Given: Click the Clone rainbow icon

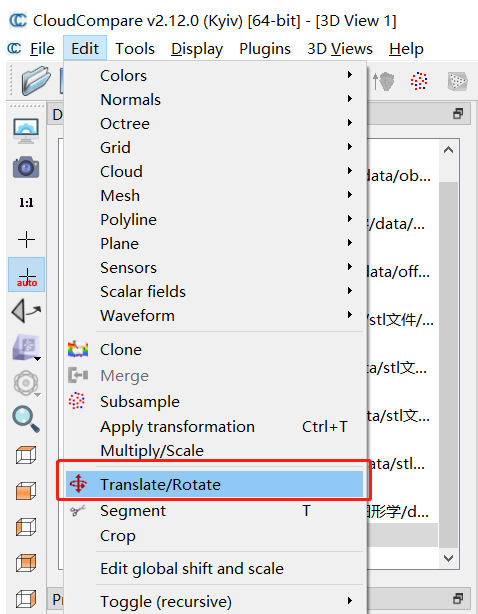Looking at the screenshot, I should 78,349.
